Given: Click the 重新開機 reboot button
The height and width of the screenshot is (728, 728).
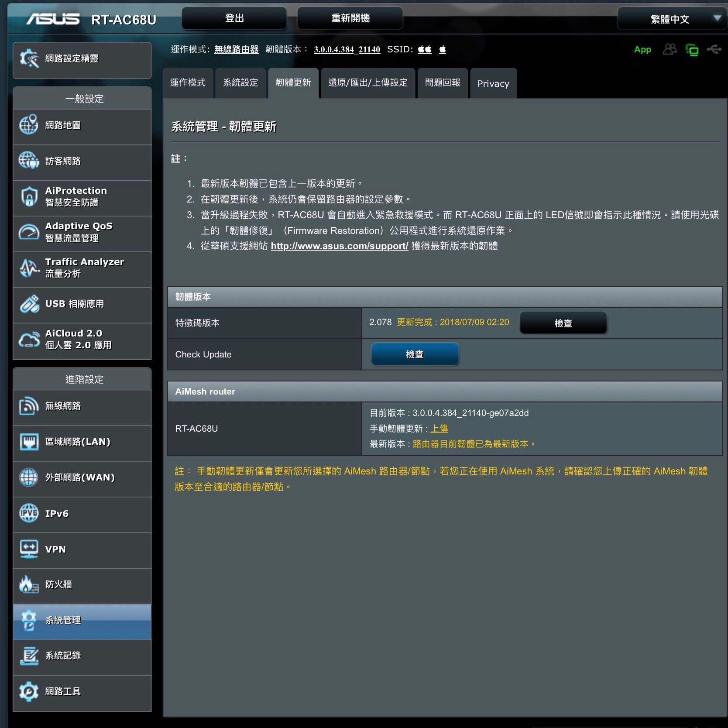Looking at the screenshot, I should point(350,18).
